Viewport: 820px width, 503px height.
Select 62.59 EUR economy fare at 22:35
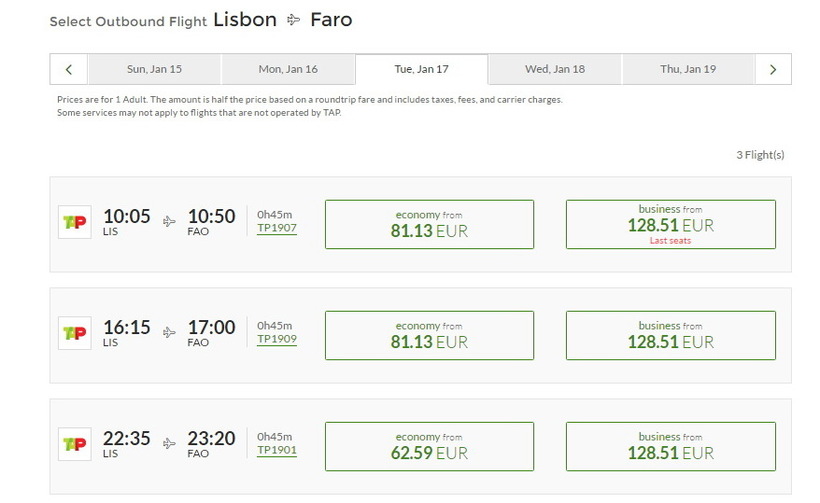point(429,446)
